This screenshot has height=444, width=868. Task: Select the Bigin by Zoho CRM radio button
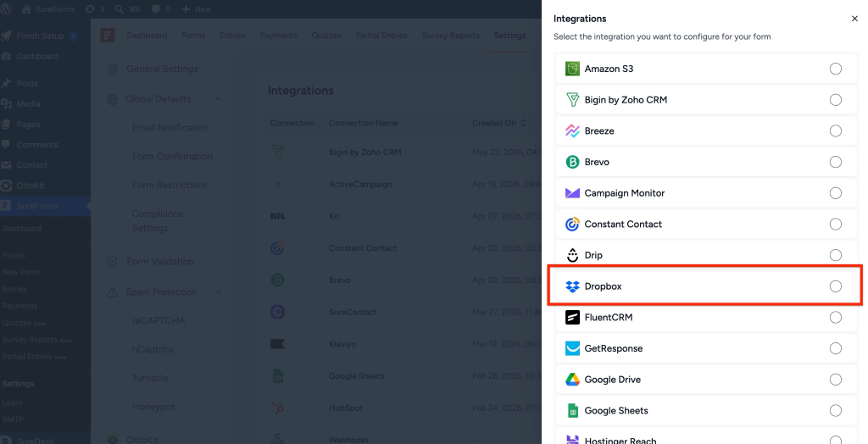coord(835,100)
